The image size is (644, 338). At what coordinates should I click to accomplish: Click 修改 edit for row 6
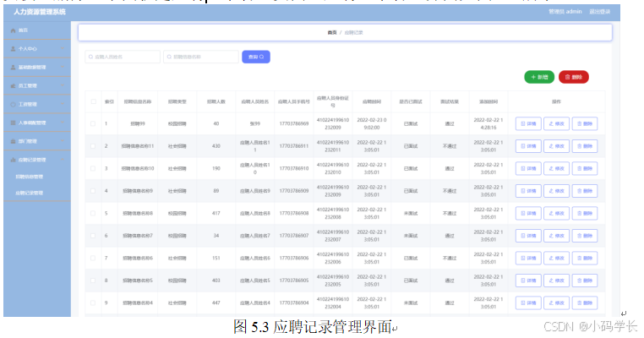(556, 236)
